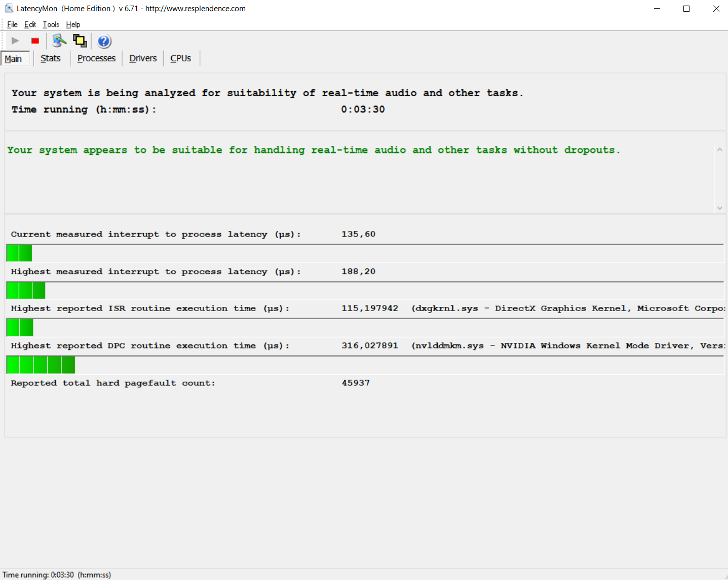The width and height of the screenshot is (728, 580).
Task: Switch to the Stats tab
Action: pyautogui.click(x=51, y=58)
